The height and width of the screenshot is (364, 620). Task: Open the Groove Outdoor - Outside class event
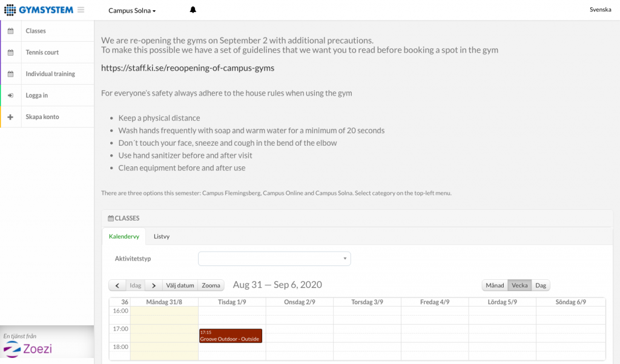point(231,336)
